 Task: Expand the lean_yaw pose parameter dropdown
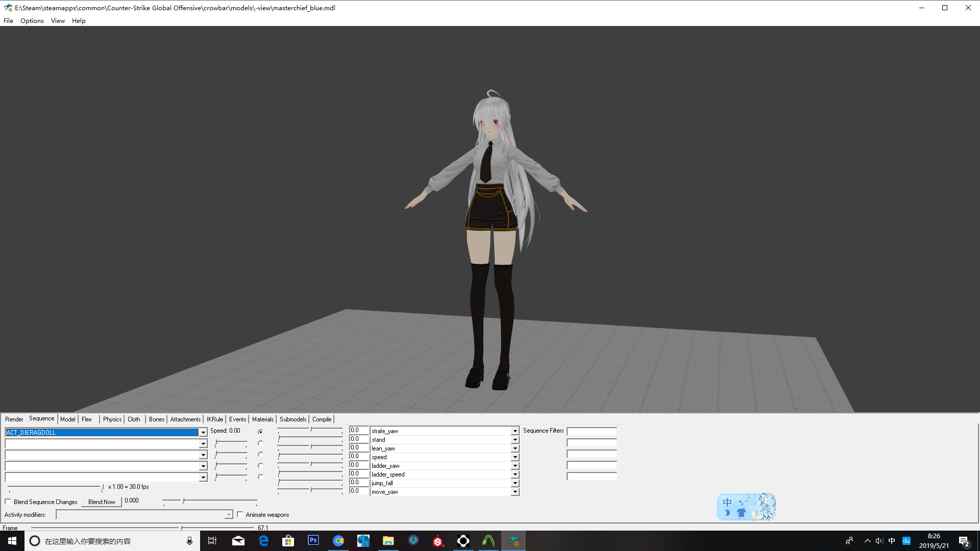515,448
